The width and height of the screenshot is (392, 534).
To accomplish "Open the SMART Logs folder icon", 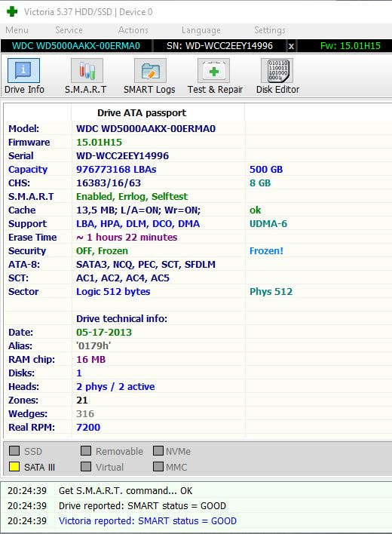I will click(x=150, y=70).
